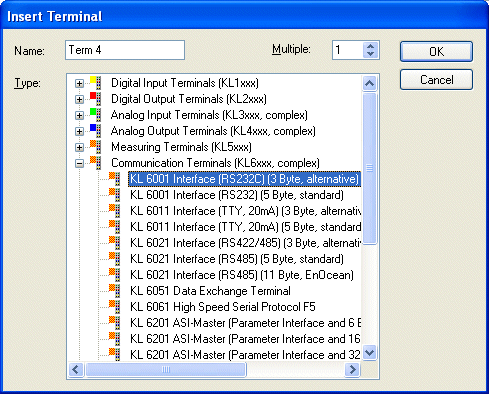The image size is (489, 394).
Task: Select KL 6011 Interface TTY 20mA 5 Byte
Action: (245, 227)
